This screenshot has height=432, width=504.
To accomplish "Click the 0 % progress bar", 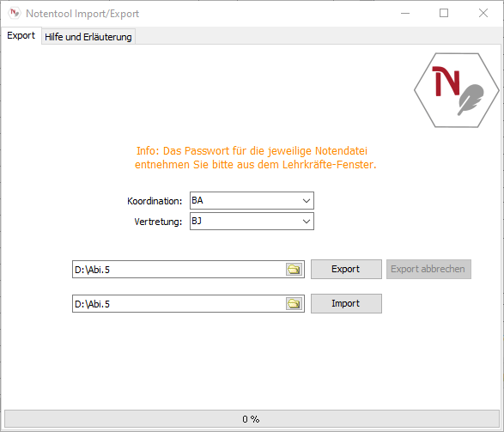I will [x=252, y=419].
